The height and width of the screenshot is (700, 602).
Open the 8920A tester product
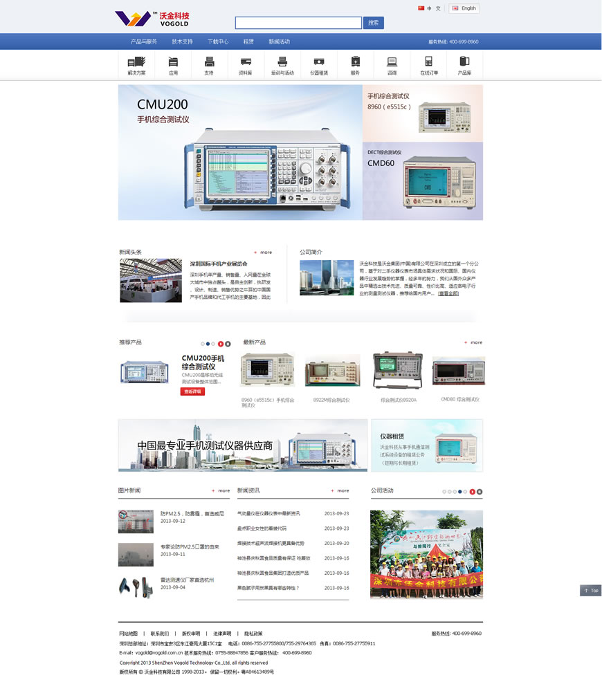(x=397, y=370)
